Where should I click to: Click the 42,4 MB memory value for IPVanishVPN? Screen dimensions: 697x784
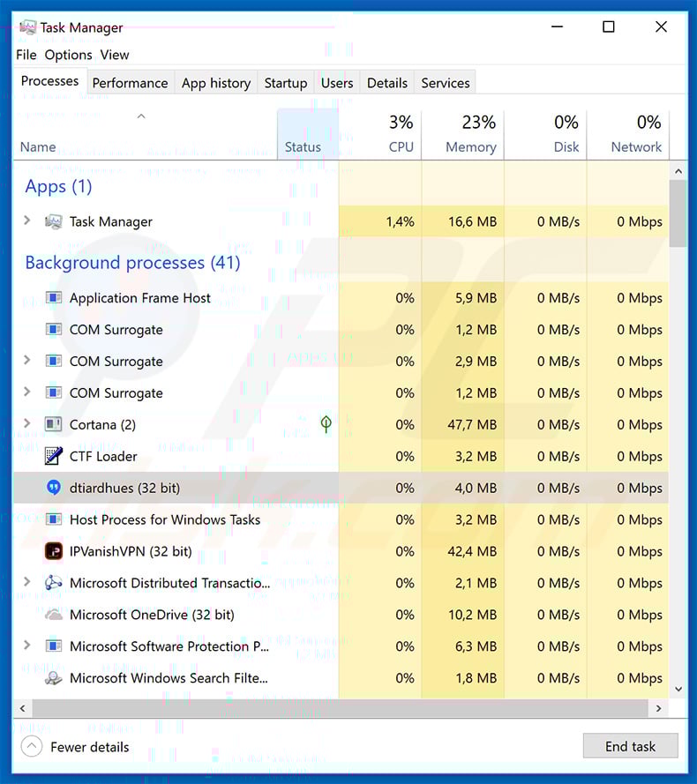coord(472,551)
